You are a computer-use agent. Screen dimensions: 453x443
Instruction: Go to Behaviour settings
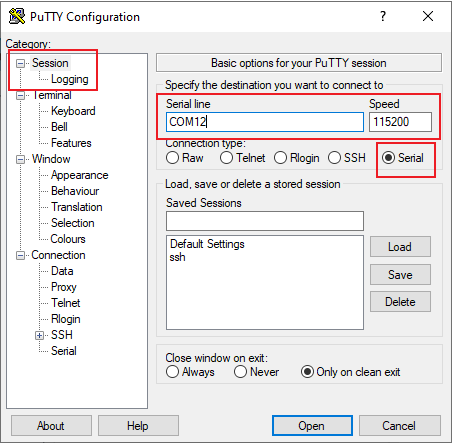75,191
